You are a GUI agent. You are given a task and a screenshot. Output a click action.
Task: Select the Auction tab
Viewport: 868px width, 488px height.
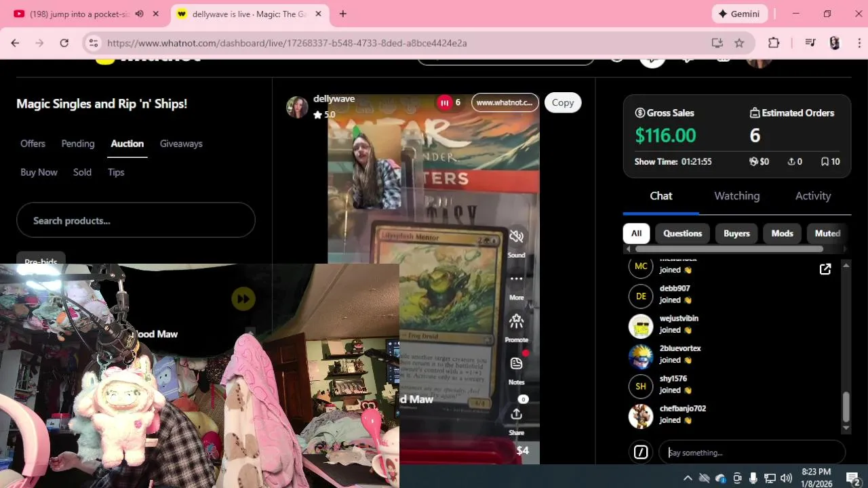point(127,144)
